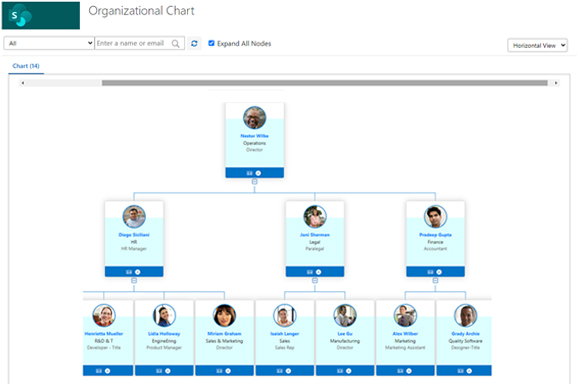Collapse the node under Joni Sherman

(315, 281)
